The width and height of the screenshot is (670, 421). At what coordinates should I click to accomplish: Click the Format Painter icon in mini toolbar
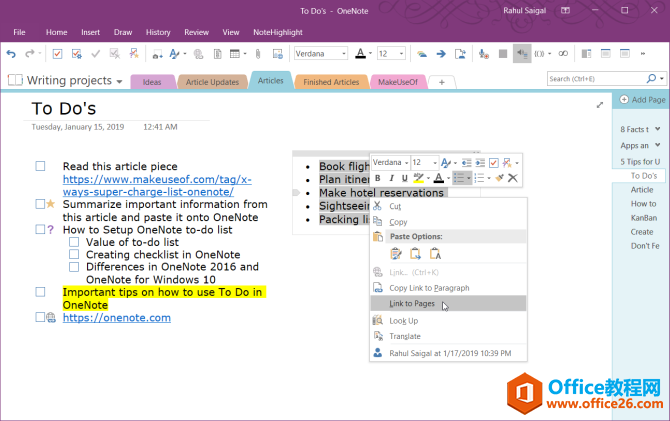coord(498,178)
